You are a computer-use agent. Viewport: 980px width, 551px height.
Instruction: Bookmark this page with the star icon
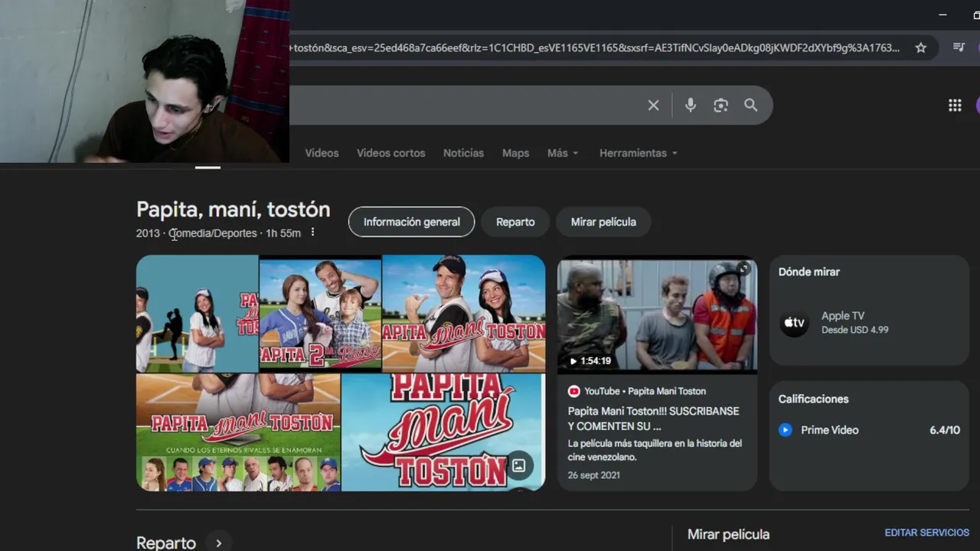[x=921, y=47]
